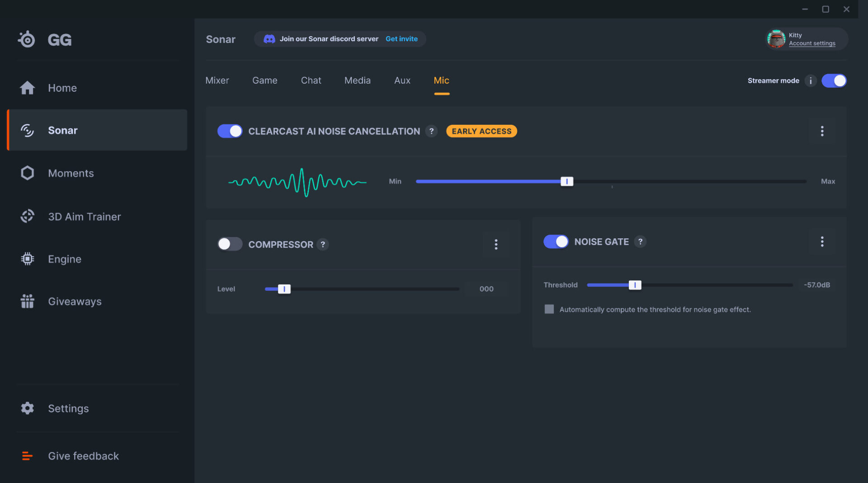Disable ClearCast AI Noise Cancellation toggle

[x=230, y=131]
